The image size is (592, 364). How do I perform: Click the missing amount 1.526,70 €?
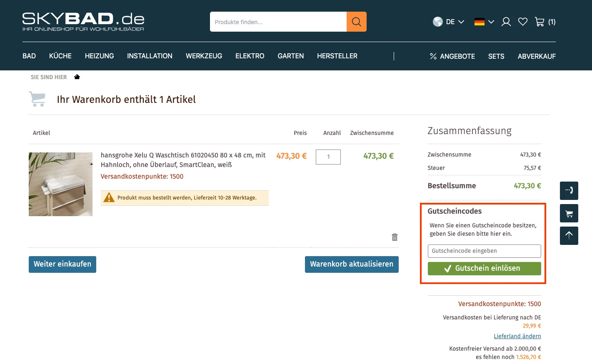tap(529, 357)
